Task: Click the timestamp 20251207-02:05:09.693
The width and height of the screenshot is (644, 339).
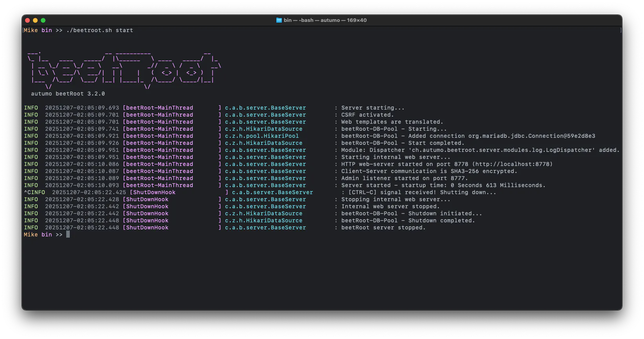Action: click(82, 108)
